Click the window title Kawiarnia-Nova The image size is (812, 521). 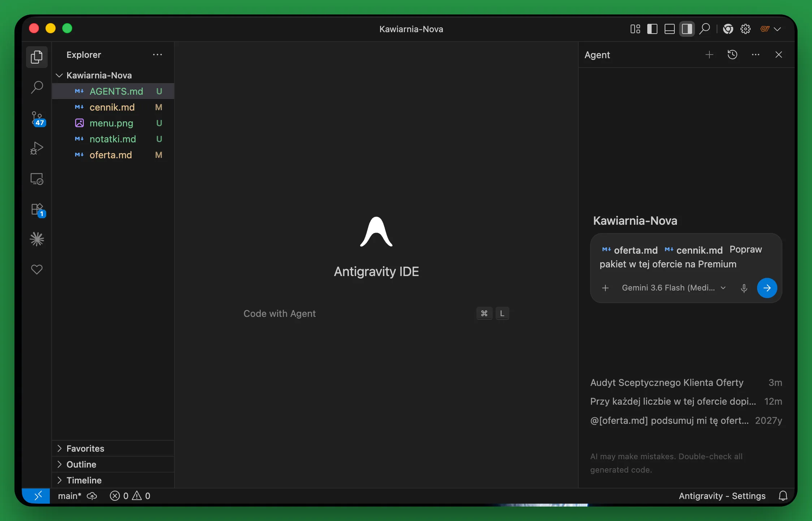pos(411,29)
